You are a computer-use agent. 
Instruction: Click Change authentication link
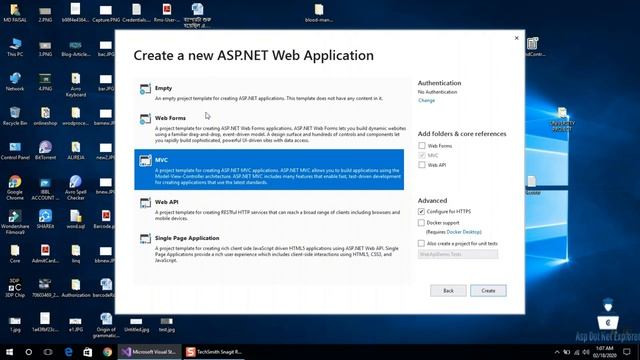tap(427, 100)
